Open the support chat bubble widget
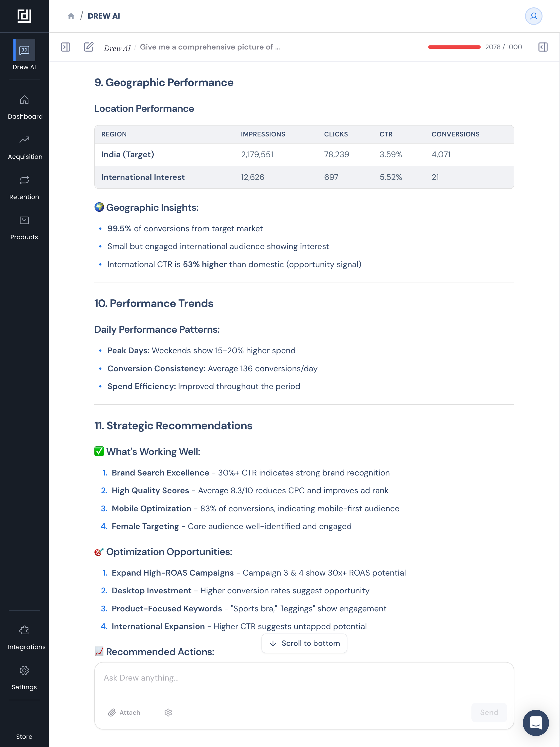560x747 pixels. pyautogui.click(x=536, y=723)
